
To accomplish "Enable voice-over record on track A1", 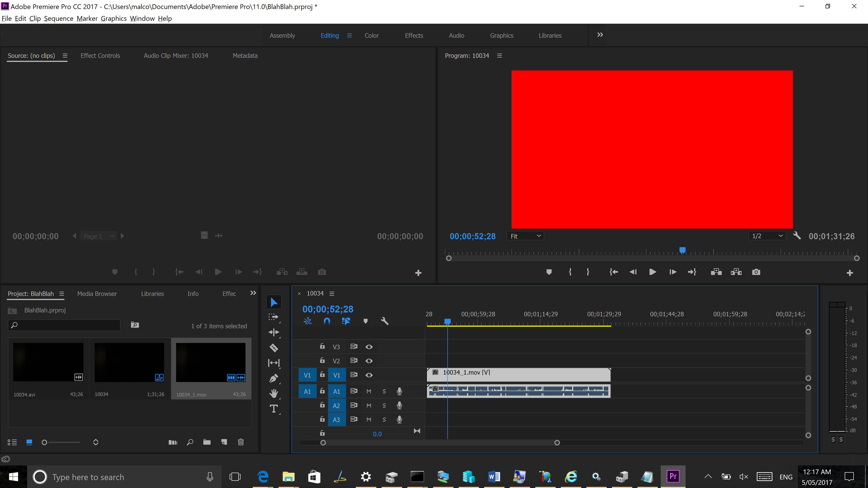I will point(399,391).
